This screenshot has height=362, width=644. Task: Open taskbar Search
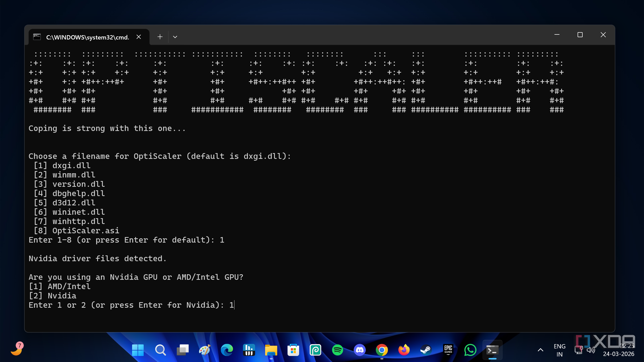tap(160, 350)
